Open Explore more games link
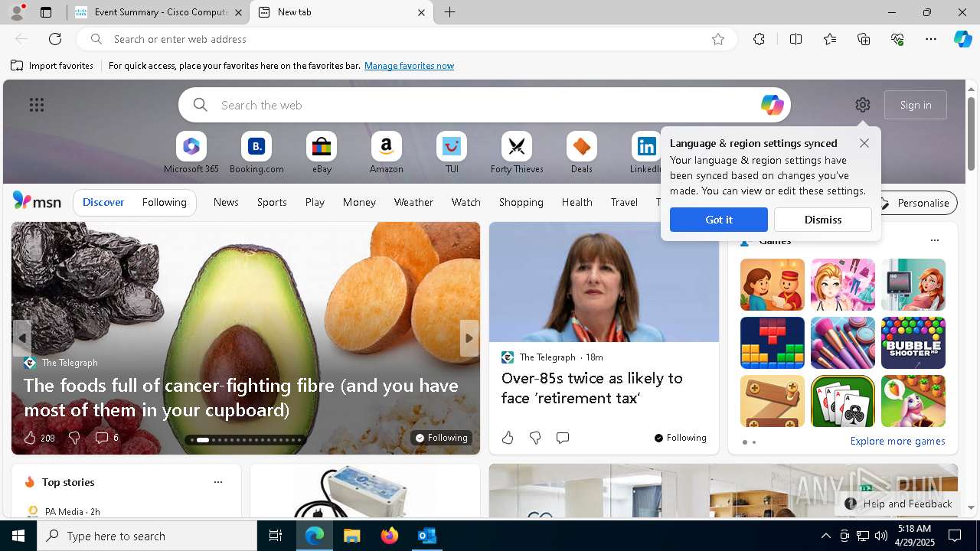Screen dimensions: 980x551 point(897,441)
